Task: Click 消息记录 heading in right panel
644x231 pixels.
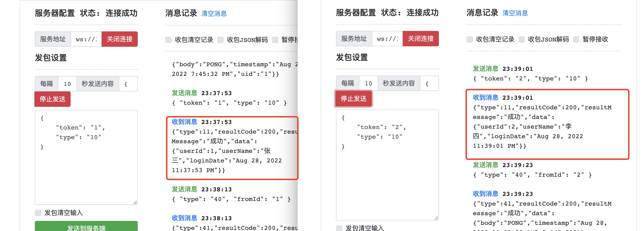Action: 482,13
